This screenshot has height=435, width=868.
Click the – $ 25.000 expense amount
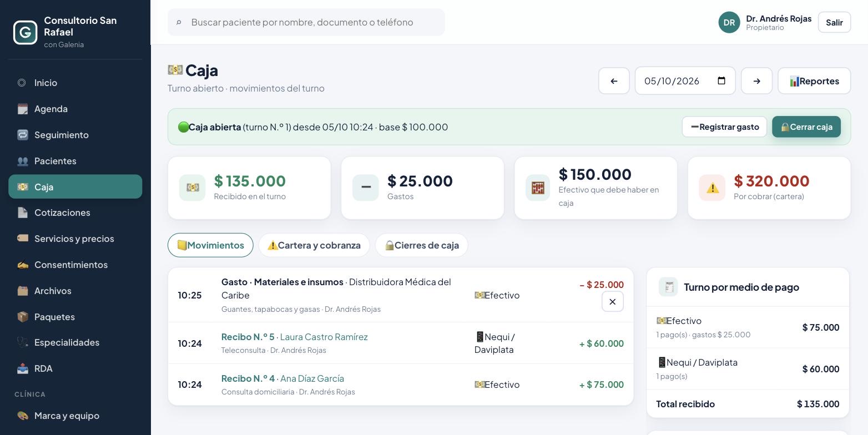[602, 285]
